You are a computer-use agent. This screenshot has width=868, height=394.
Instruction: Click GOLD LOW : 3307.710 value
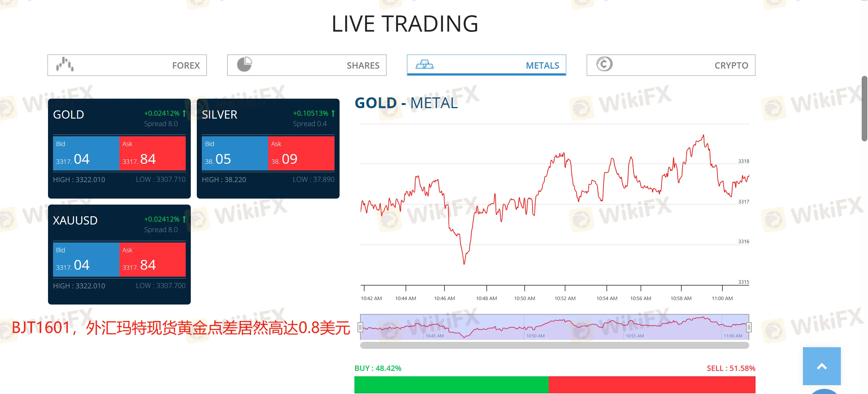click(161, 180)
